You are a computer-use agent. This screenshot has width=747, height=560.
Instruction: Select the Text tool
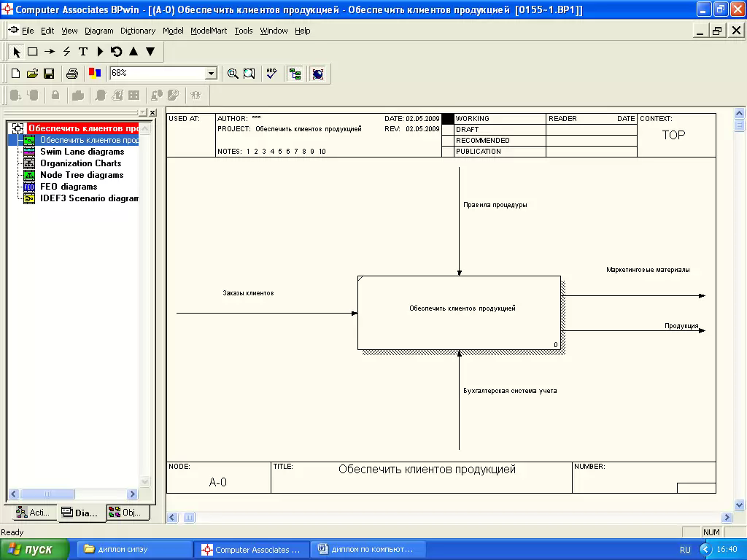coord(83,52)
